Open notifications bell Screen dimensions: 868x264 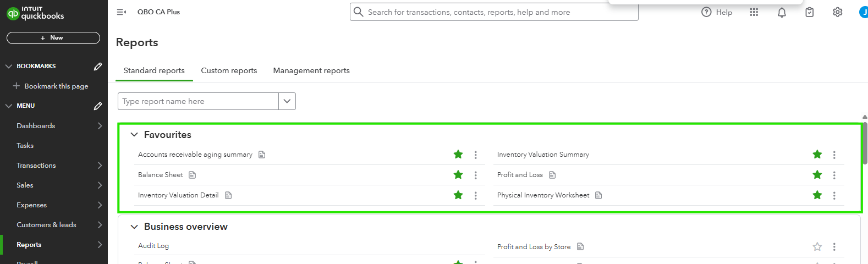782,12
